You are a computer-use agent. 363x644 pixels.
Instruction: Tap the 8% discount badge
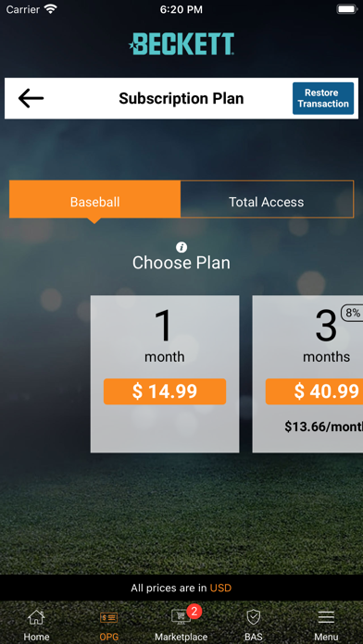pos(352,313)
